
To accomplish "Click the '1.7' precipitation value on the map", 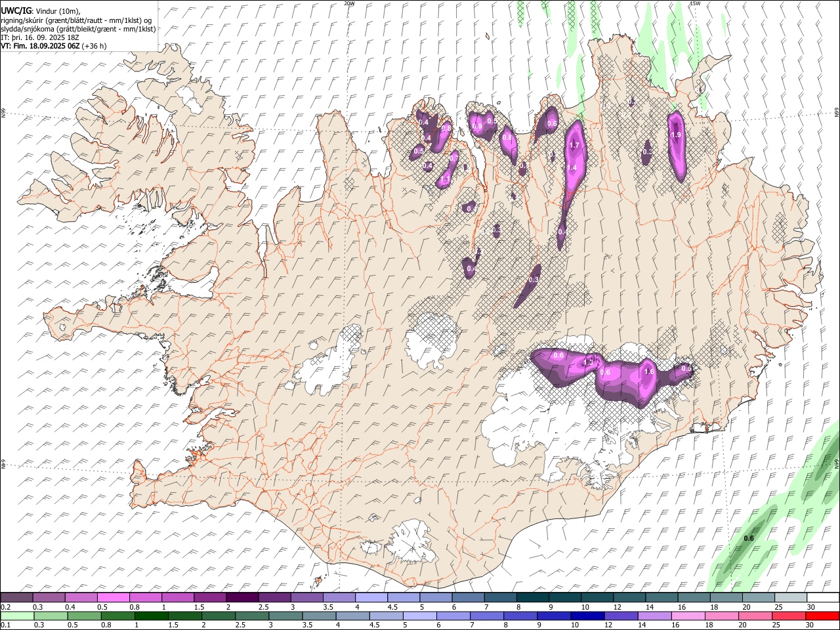I will coord(574,145).
